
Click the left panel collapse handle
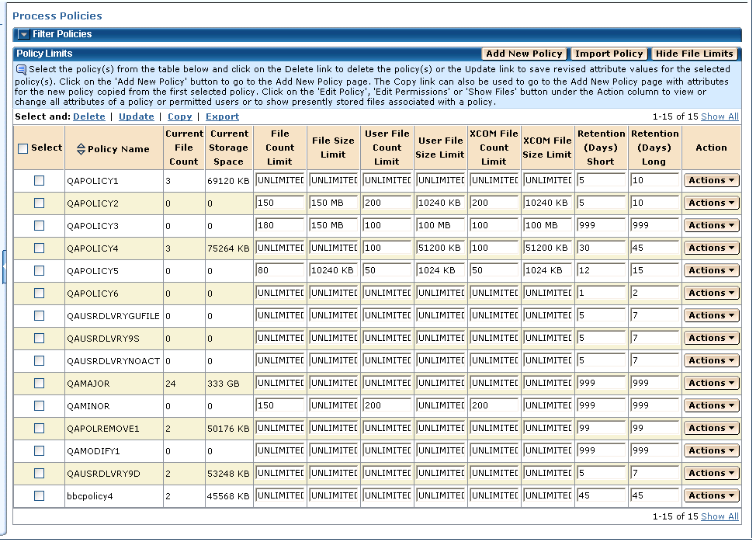4,266
